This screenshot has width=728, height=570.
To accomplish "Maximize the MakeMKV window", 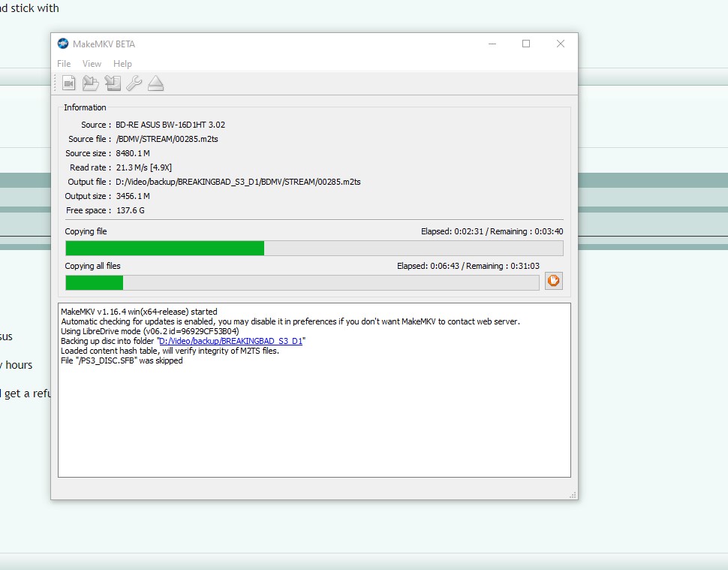I will [x=526, y=44].
